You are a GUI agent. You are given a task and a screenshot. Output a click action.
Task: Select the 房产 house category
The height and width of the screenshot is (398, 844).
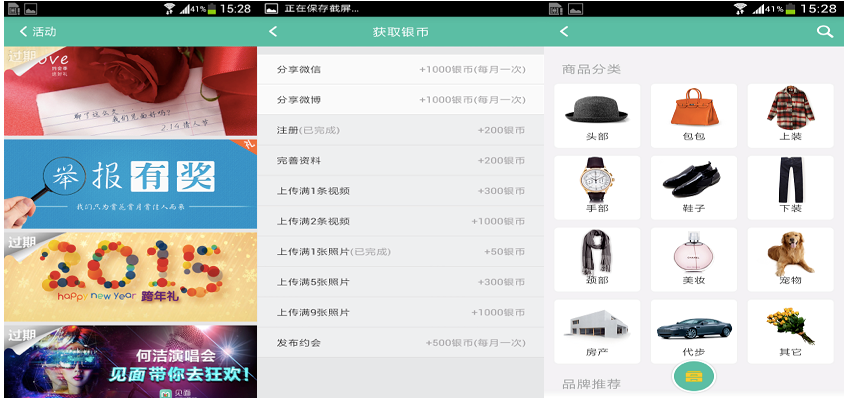tap(597, 332)
